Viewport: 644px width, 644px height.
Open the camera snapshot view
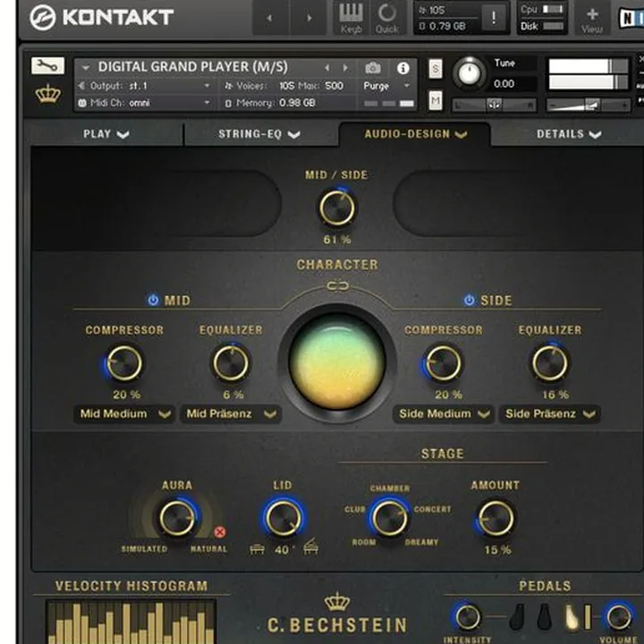pos(372,68)
